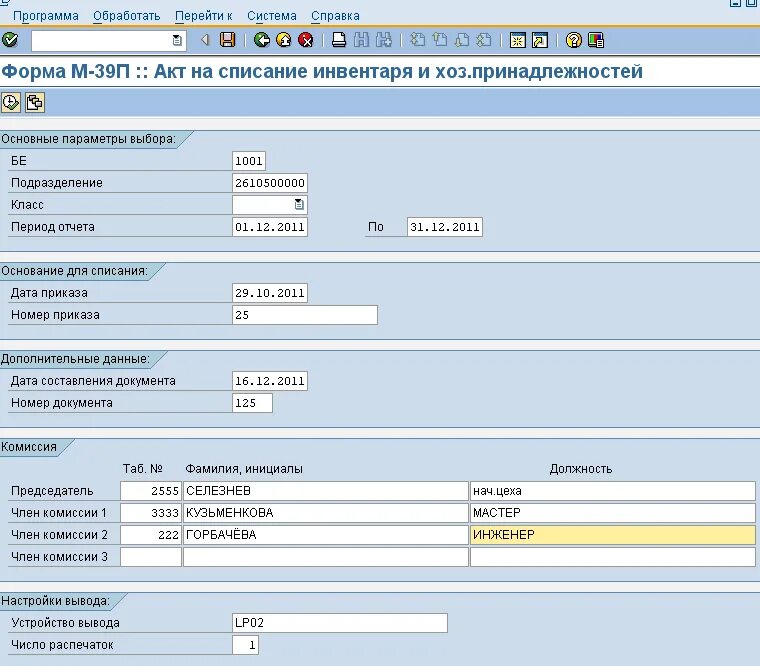Click the Previous Page icon
Viewport: 760px width, 666px height.
click(440, 40)
